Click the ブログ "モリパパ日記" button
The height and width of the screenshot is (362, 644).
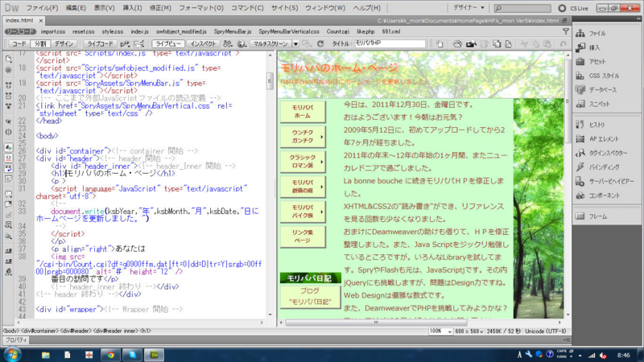[x=310, y=296]
